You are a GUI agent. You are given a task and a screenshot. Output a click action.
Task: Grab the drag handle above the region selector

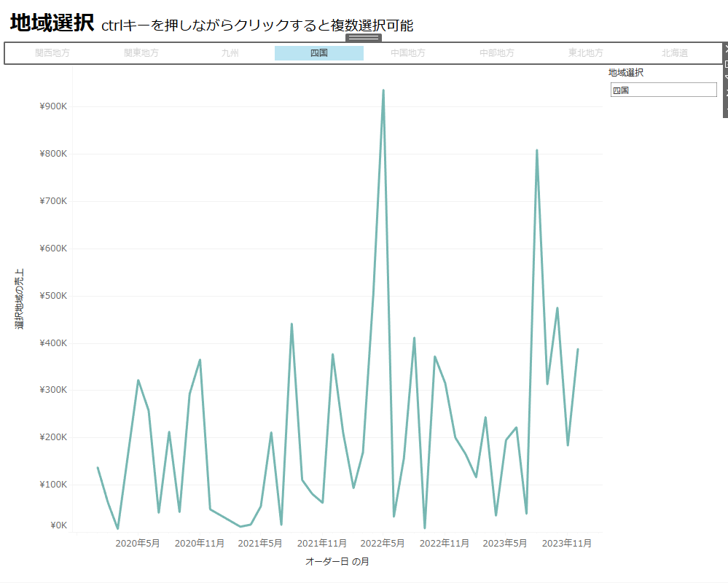click(363, 38)
